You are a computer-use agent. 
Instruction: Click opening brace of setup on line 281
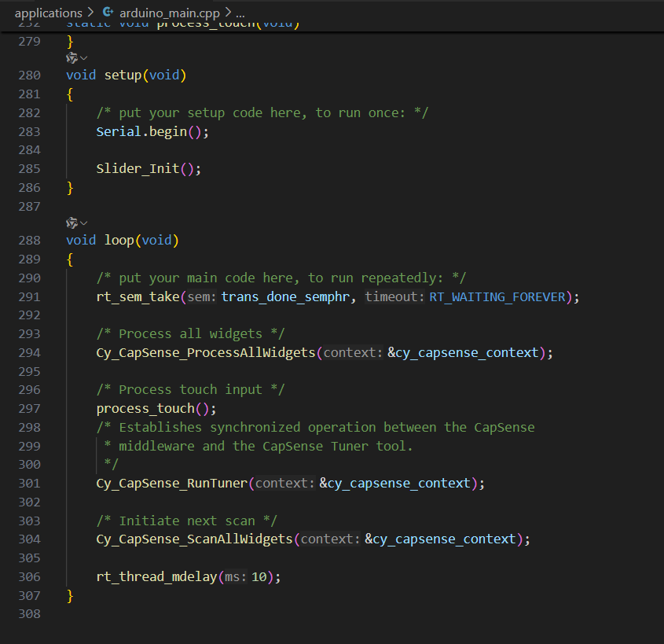tap(70, 94)
